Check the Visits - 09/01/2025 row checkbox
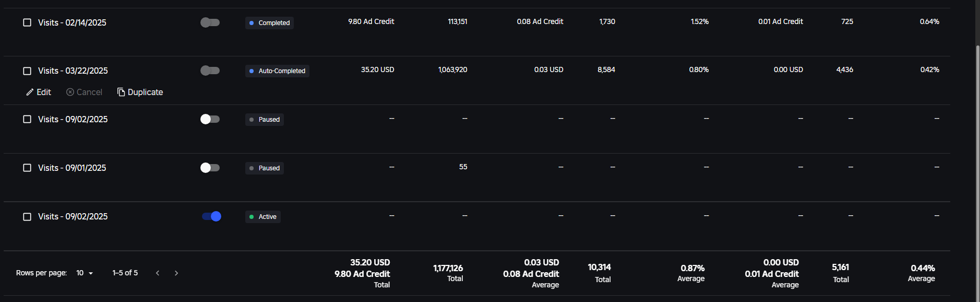 point(27,168)
